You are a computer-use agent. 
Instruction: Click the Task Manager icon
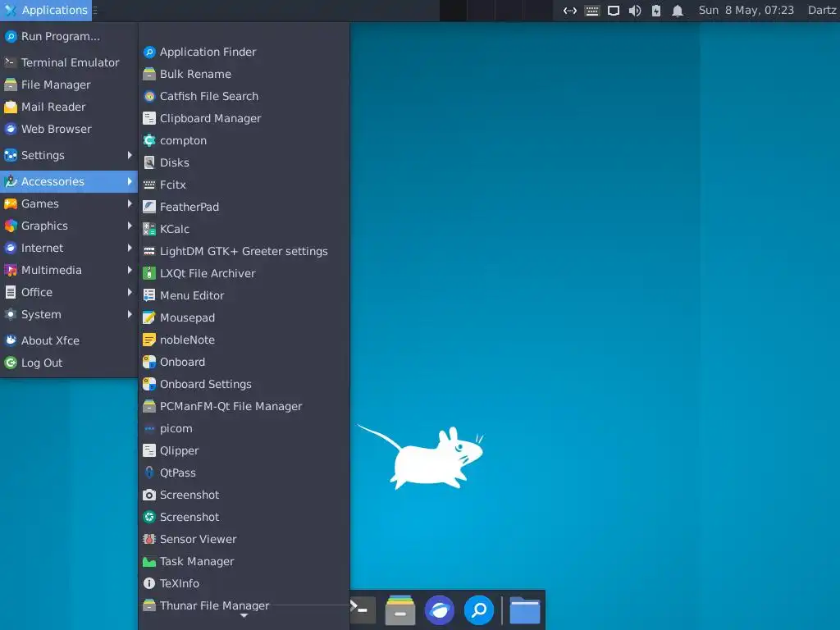(149, 561)
